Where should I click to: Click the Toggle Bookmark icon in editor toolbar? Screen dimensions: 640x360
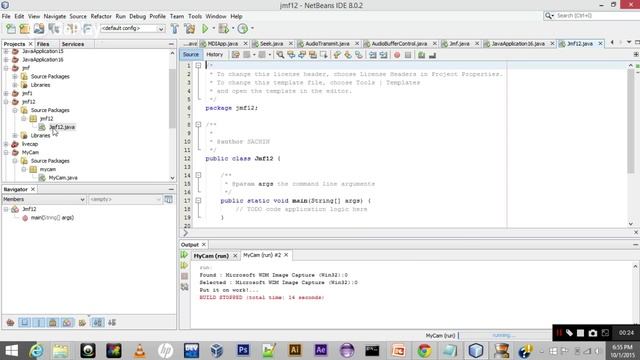(x=359, y=55)
